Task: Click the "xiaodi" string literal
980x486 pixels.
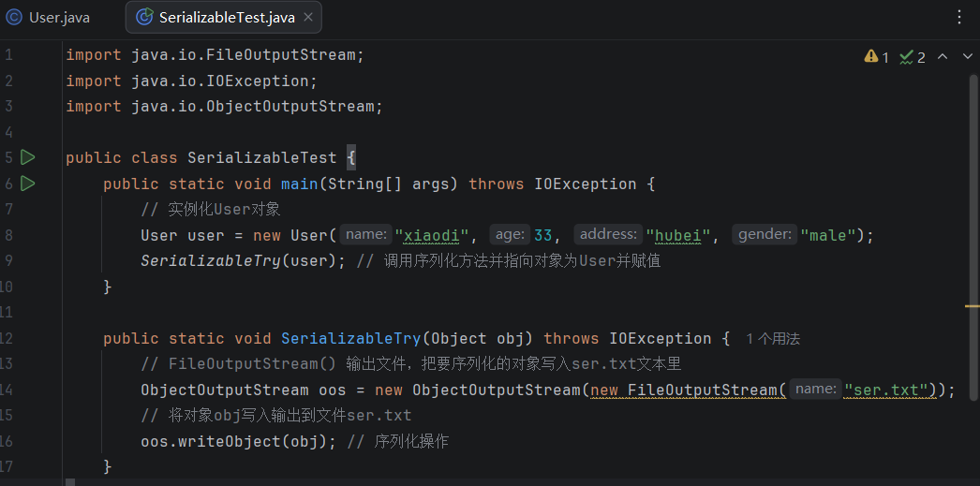Action: click(432, 235)
